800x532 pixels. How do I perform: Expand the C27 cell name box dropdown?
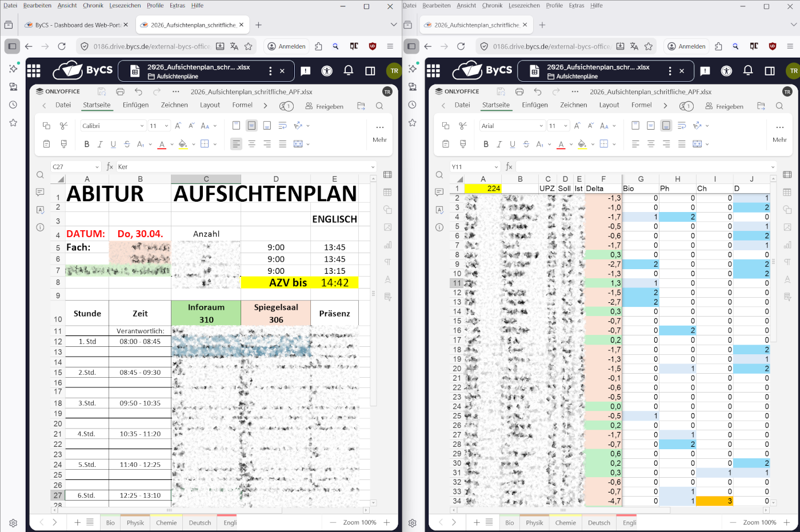[97, 167]
